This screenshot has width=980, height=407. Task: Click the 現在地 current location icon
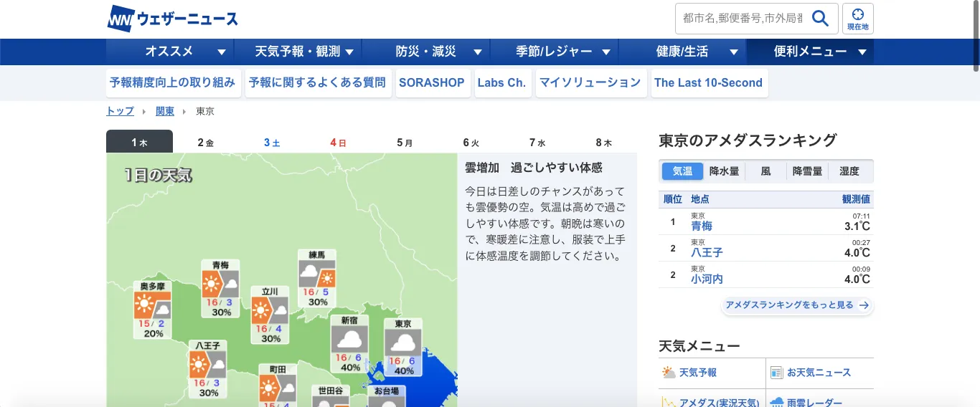(857, 19)
